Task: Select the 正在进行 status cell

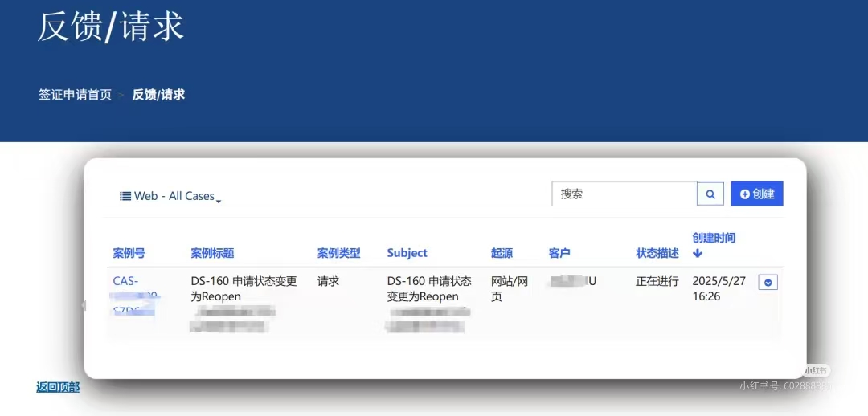Action: pos(657,281)
